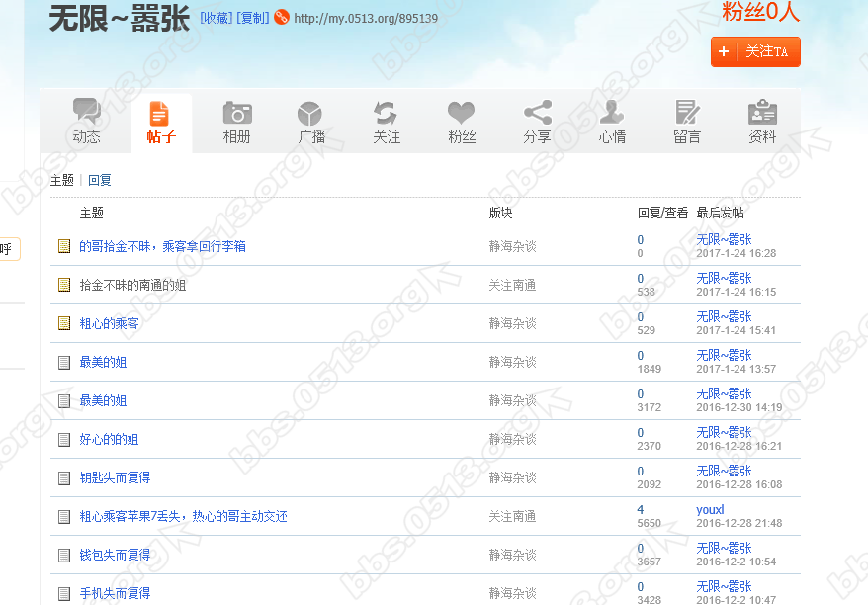
Task: Click the [收藏] favorite link
Action: point(216,18)
